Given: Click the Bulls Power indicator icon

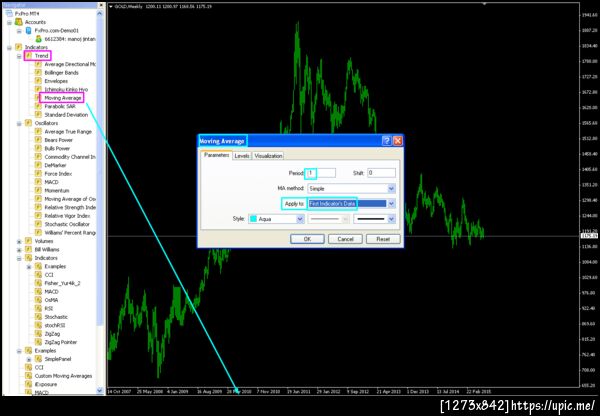Looking at the screenshot, I should [x=38, y=148].
